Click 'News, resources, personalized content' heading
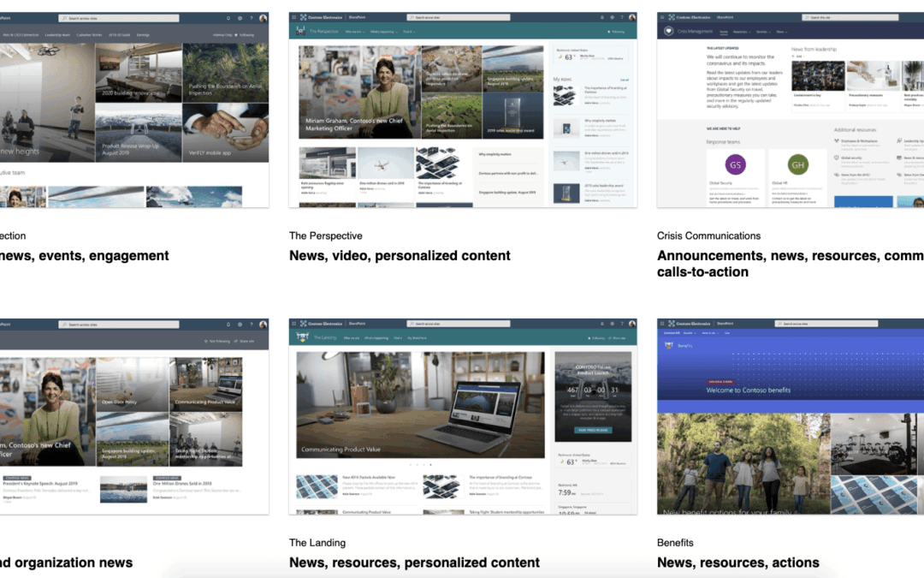 [414, 563]
